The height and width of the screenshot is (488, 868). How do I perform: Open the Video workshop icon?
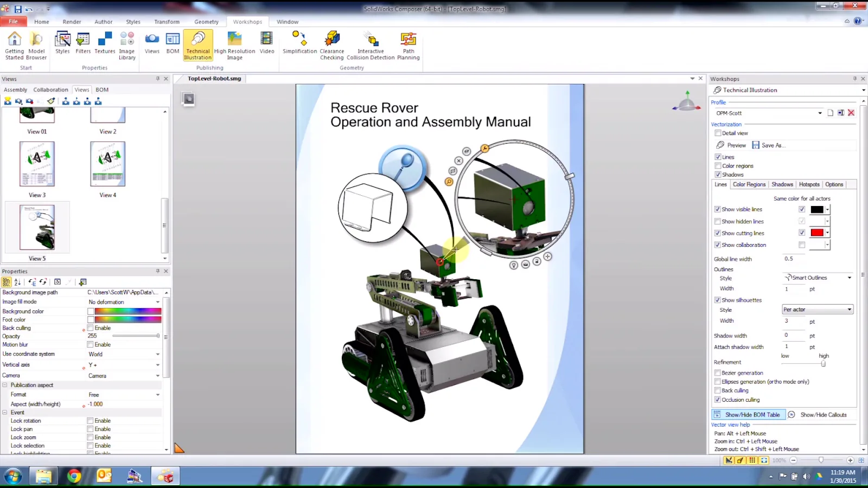[x=267, y=43]
